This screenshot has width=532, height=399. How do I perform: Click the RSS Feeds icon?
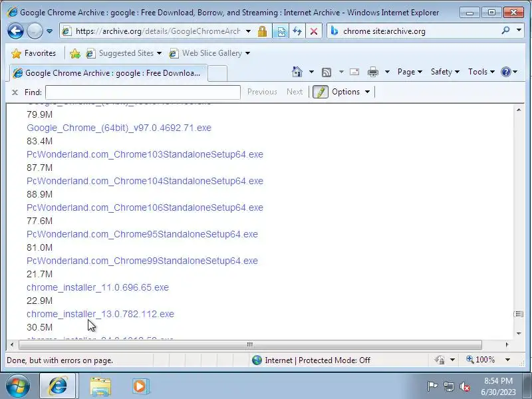327,72
